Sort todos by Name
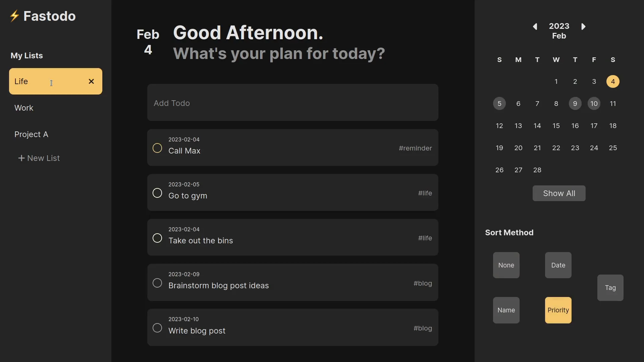The width and height of the screenshot is (644, 362). click(506, 310)
